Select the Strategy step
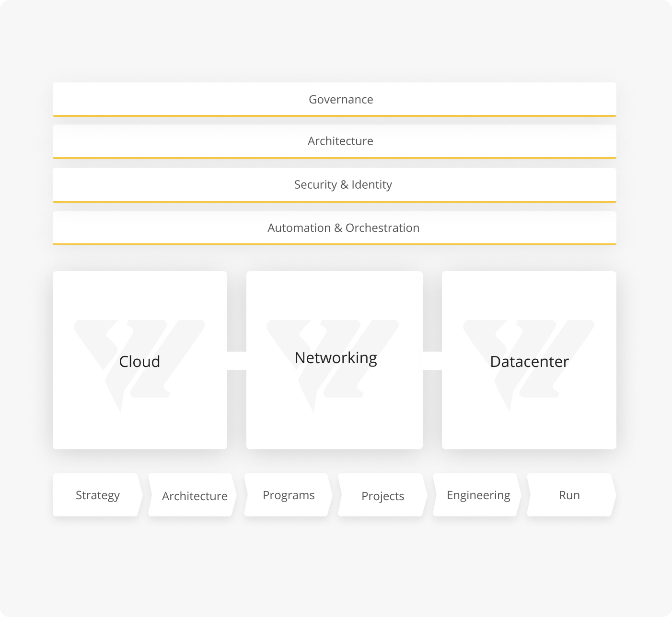Viewport: 672px width, 617px height. [98, 495]
